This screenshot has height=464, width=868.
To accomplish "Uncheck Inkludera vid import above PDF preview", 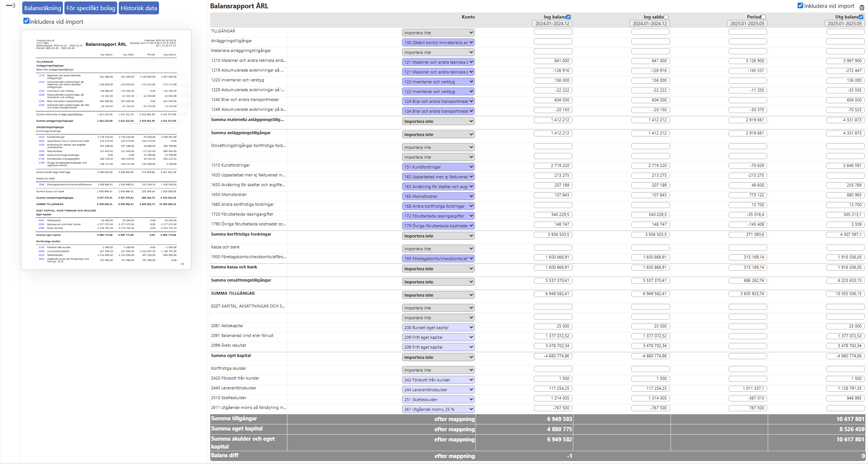I will 26,21.
